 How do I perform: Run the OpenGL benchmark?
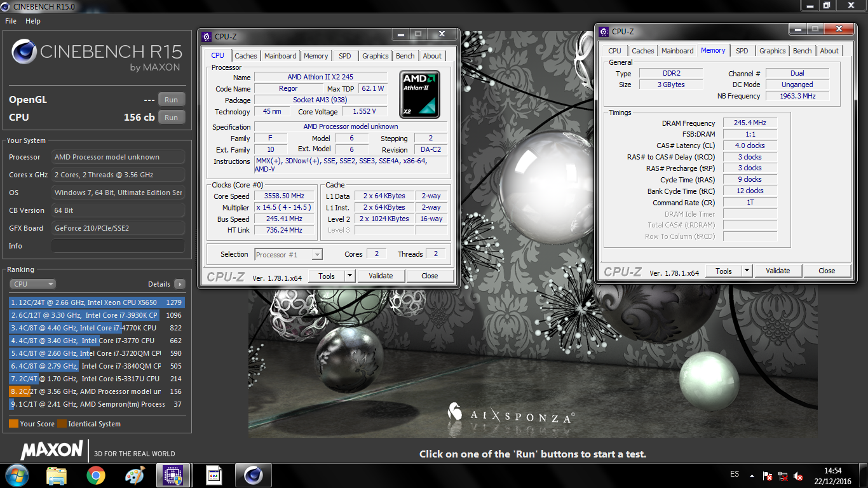tap(171, 100)
